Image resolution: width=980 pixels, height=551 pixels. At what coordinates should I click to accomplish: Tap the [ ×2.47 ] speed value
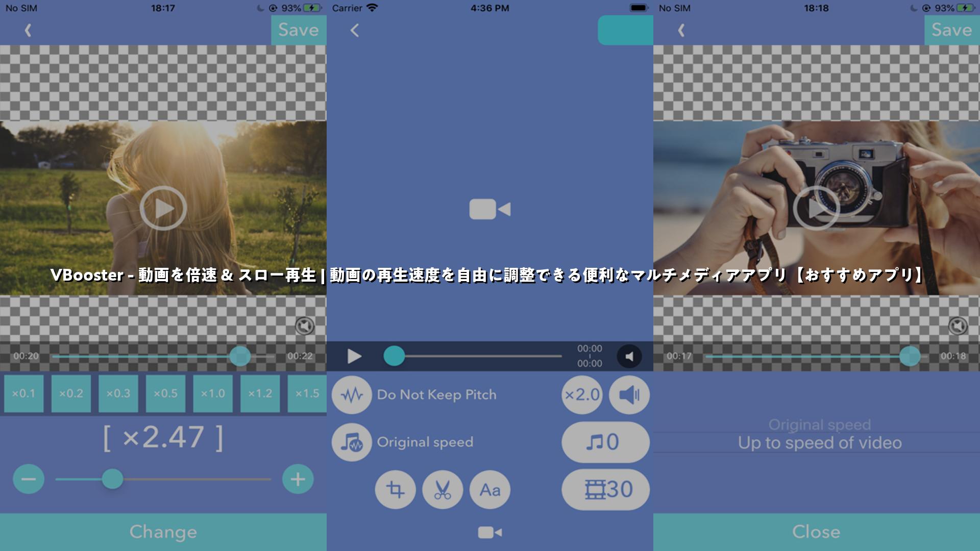pos(163,438)
